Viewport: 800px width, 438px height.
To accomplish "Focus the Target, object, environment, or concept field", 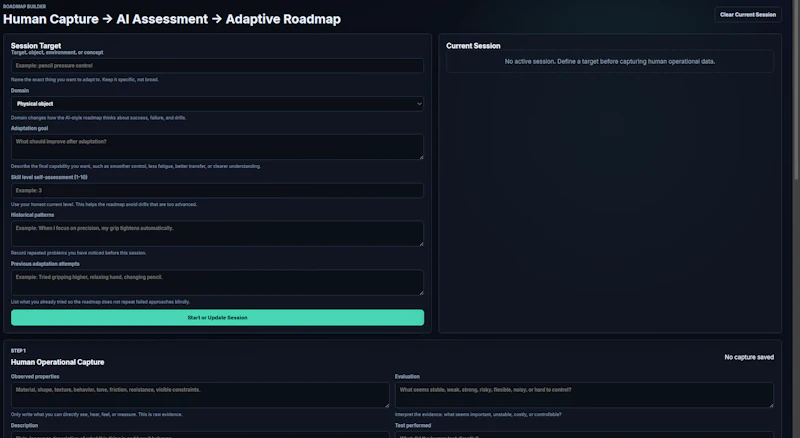I will pyautogui.click(x=217, y=65).
